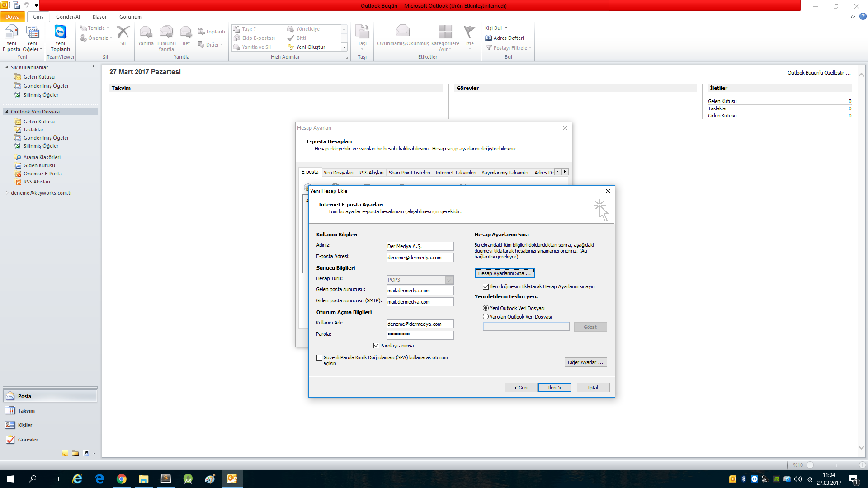Click the Sil delete icon

pyautogui.click(x=123, y=32)
